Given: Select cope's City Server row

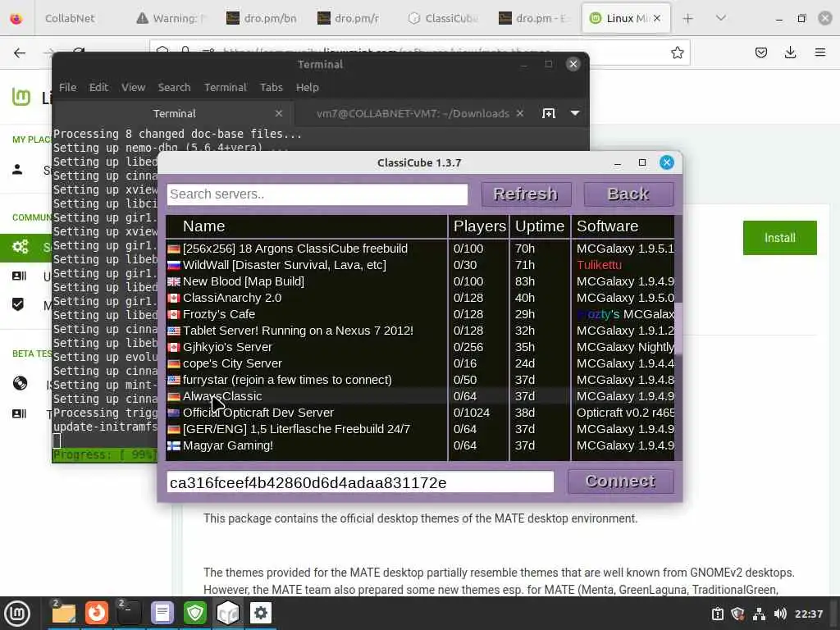Looking at the screenshot, I should click(420, 363).
